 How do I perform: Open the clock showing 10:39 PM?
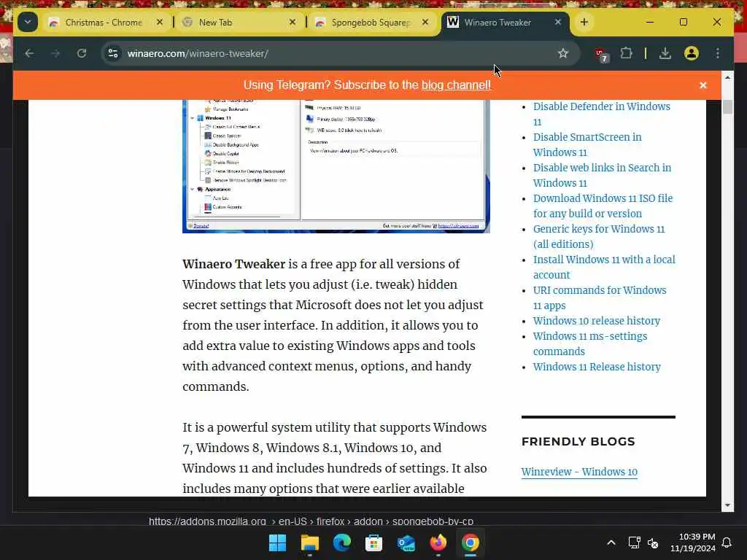[x=693, y=542]
